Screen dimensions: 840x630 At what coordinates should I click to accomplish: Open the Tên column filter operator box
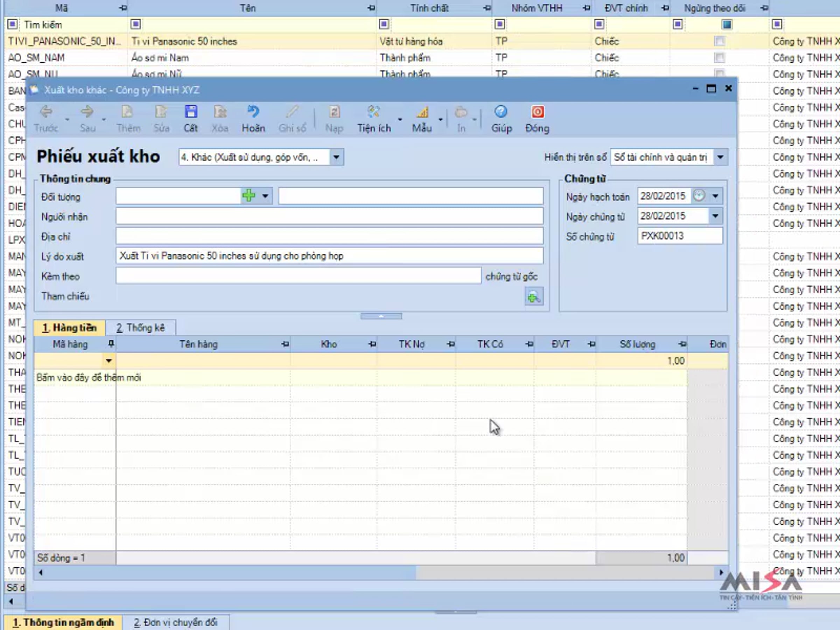135,25
